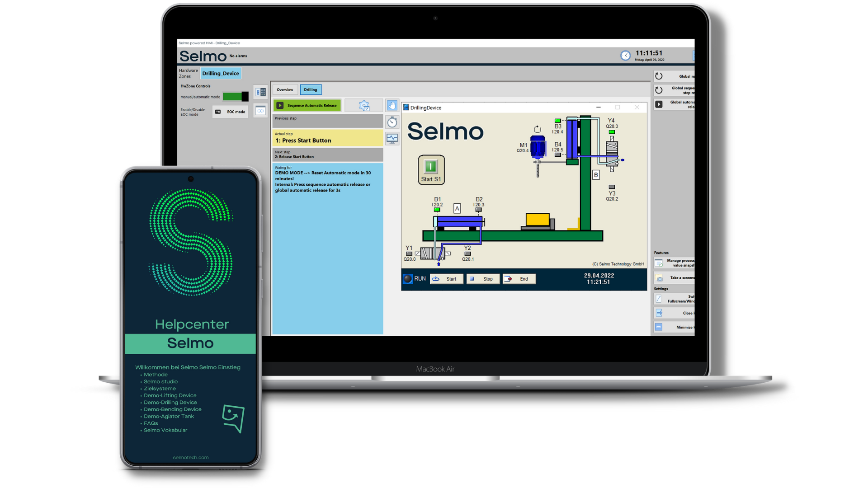Open Demo-Drilling Device link on phone
This screenshot has height=488, width=868.
(x=170, y=403)
